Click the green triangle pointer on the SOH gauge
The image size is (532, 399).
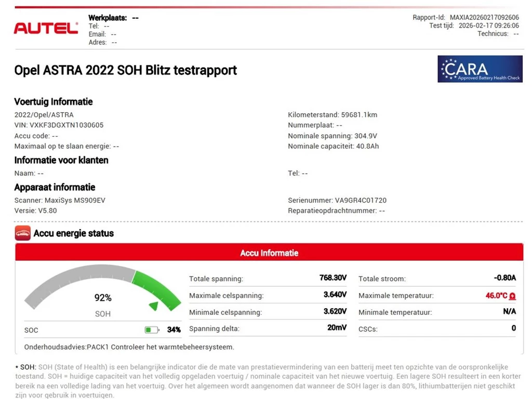click(154, 305)
